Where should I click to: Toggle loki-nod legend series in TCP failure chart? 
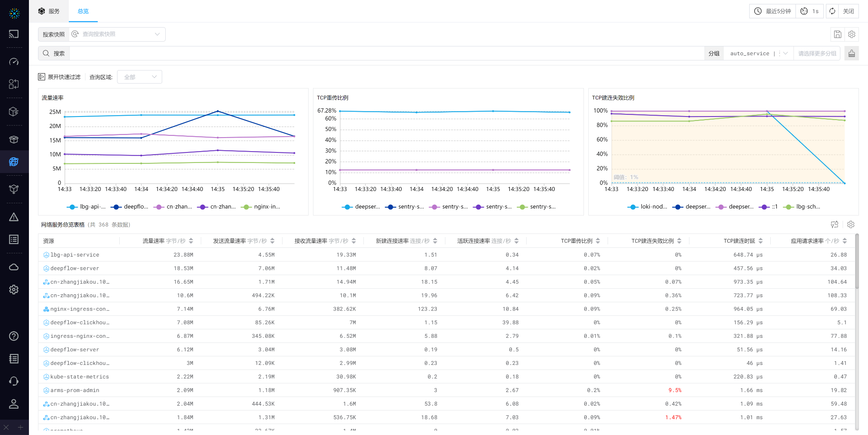click(x=647, y=207)
